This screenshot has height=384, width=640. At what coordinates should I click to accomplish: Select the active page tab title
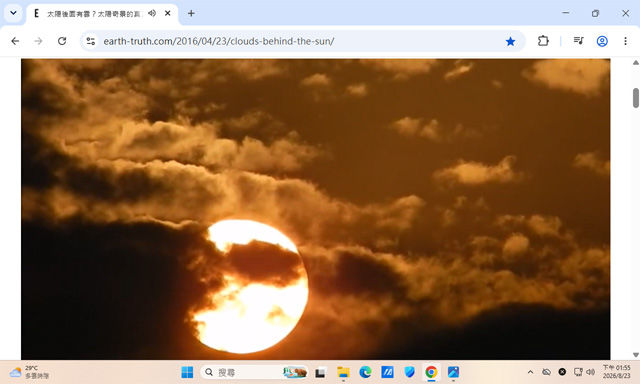coord(94,14)
